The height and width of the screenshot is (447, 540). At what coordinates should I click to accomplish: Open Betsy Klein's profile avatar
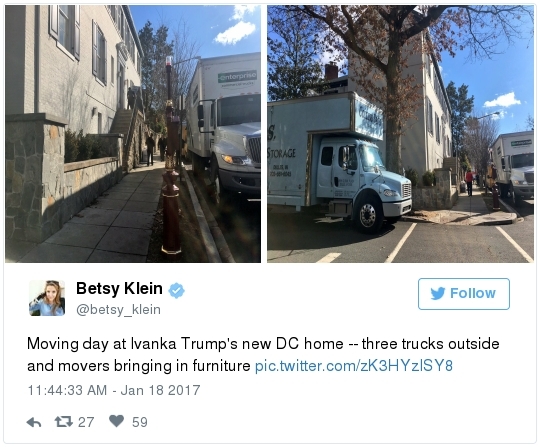(x=47, y=298)
